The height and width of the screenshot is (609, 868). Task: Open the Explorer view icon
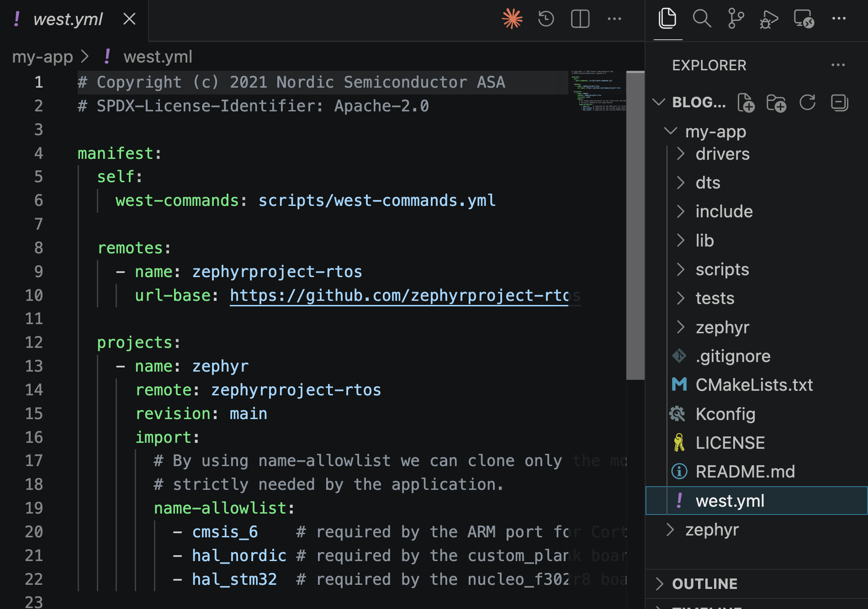pos(667,19)
